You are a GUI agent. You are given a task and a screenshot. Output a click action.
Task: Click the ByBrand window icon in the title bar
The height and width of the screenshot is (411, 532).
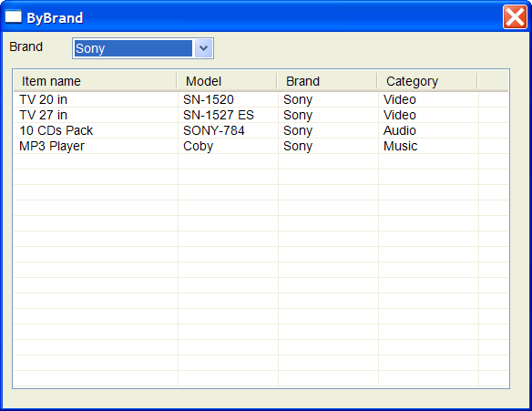pos(14,16)
